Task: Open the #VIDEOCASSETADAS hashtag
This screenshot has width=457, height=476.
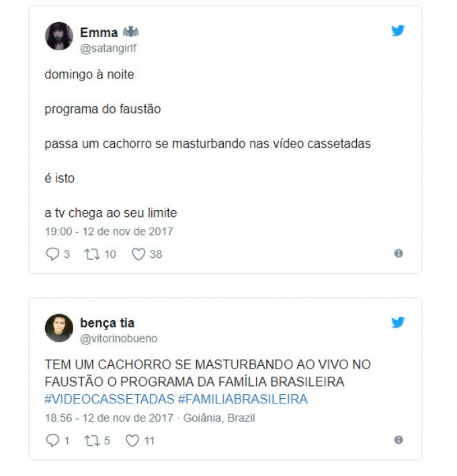Action: coord(110,399)
